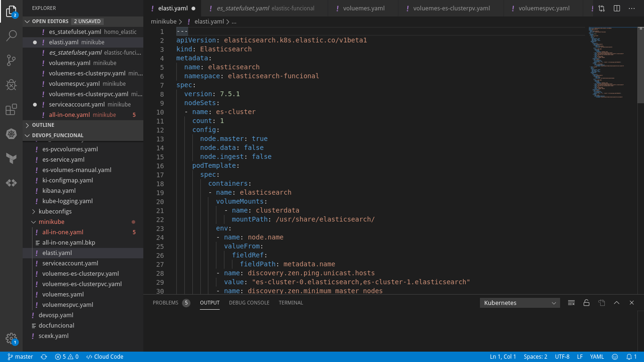Click the Synchronize Changes icon in status bar

coord(44,357)
